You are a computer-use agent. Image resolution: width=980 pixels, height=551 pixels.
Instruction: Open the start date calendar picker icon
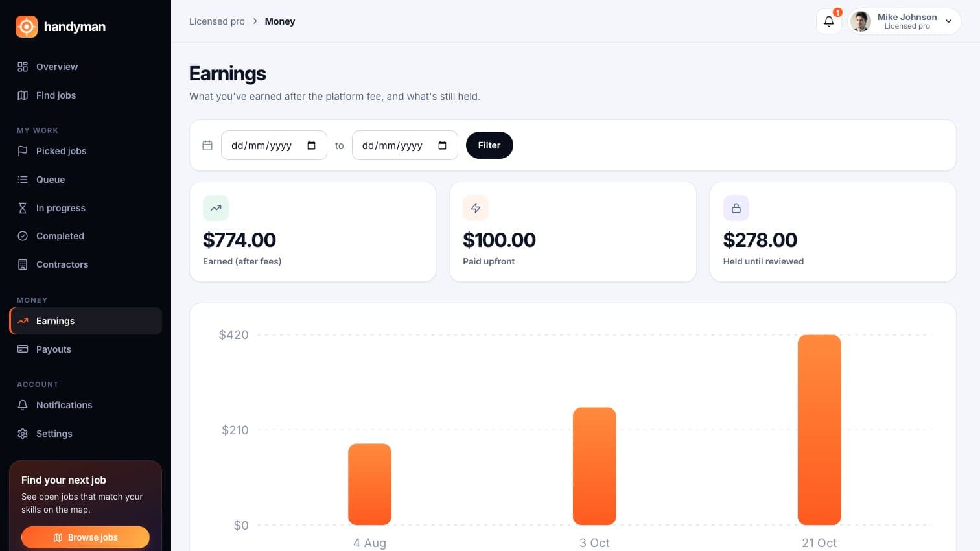[x=312, y=145]
